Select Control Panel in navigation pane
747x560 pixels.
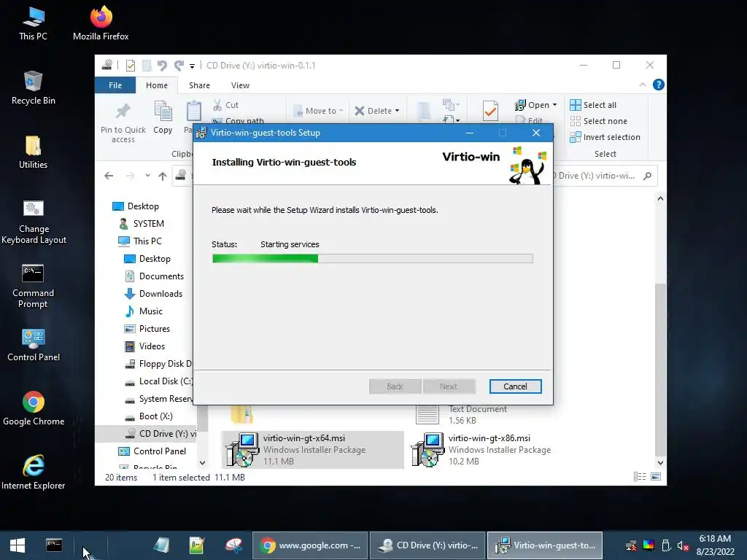coord(152,451)
